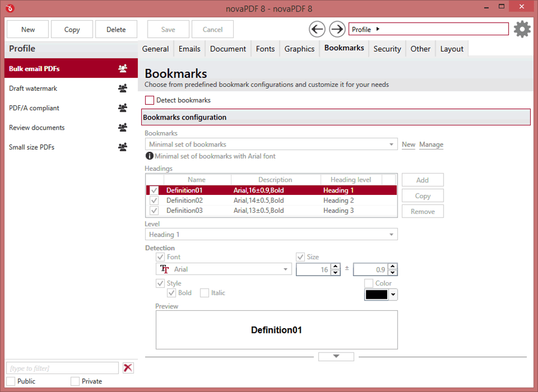Viewport: 538px width, 392px height.
Task: Enable the Color detection checkbox
Action: coord(369,283)
